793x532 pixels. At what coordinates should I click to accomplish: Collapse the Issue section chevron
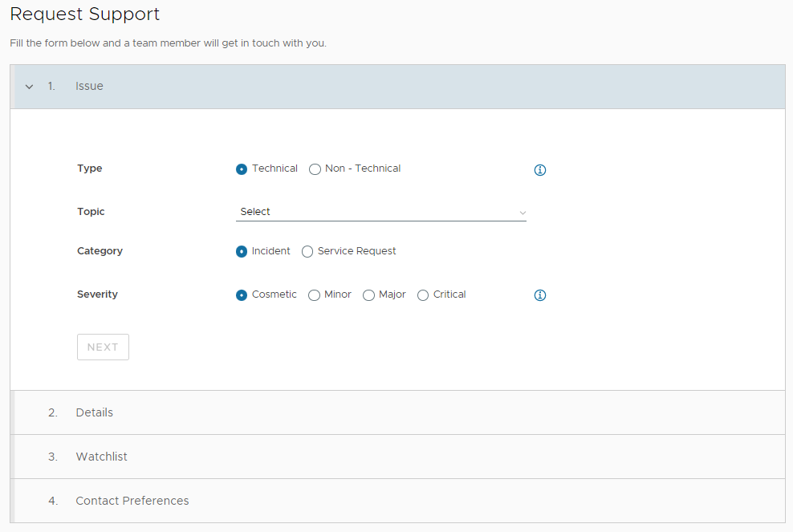[x=30, y=87]
